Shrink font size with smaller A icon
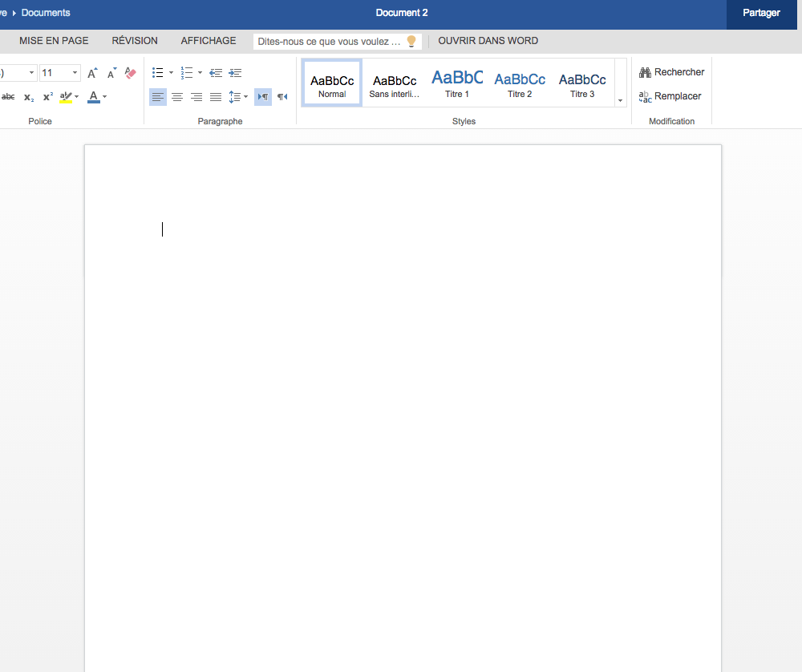 click(112, 73)
